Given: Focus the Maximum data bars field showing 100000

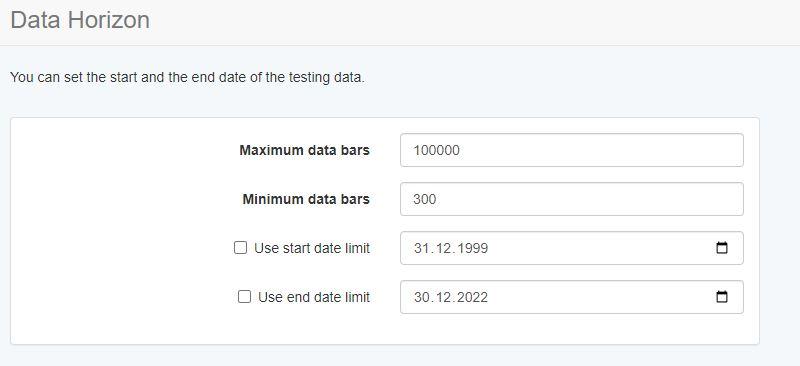Looking at the screenshot, I should 571,150.
